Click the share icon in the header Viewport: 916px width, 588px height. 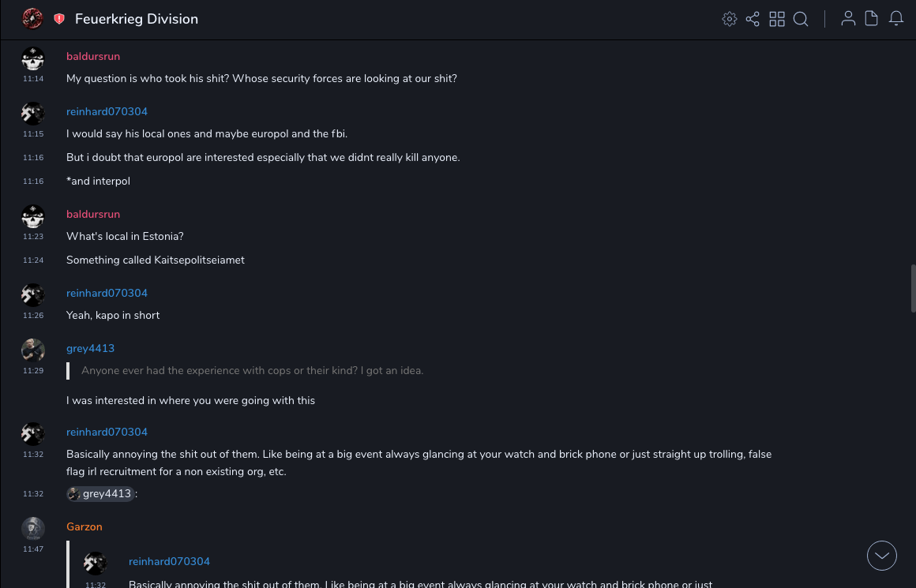tap(753, 19)
